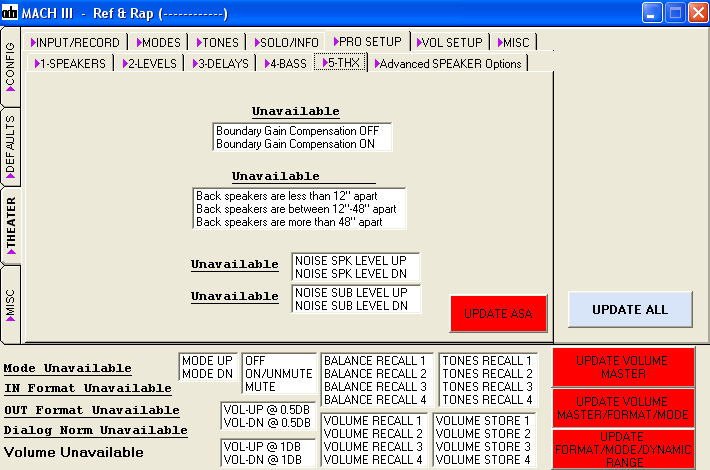Image resolution: width=710 pixels, height=470 pixels.
Task: Select BALANCE RECALL 3 list item
Action: [x=375, y=386]
